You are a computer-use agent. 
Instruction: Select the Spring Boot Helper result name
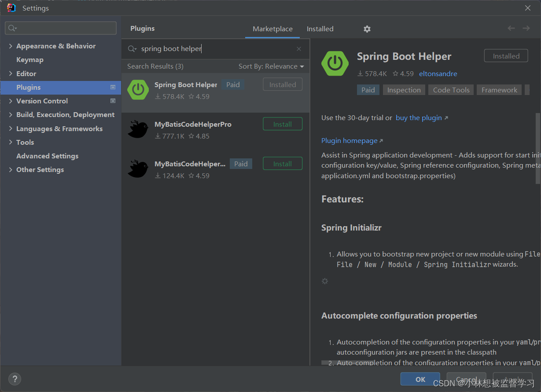186,84
